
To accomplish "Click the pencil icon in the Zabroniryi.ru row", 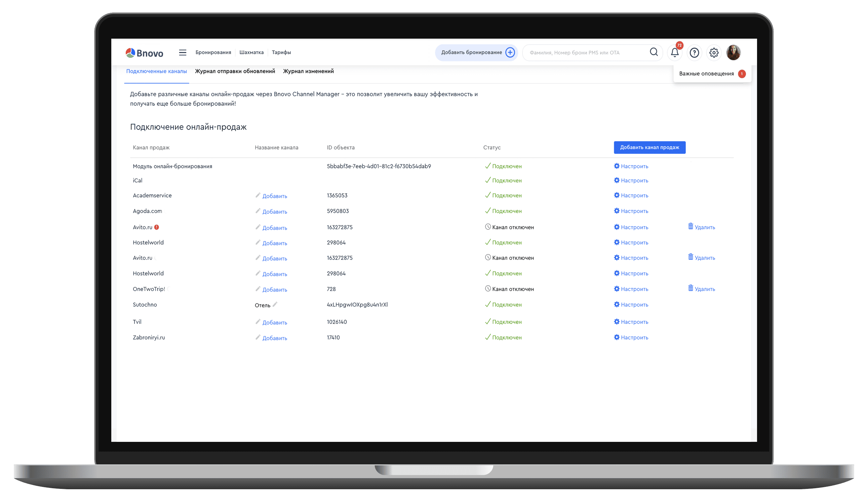I will pyautogui.click(x=258, y=337).
